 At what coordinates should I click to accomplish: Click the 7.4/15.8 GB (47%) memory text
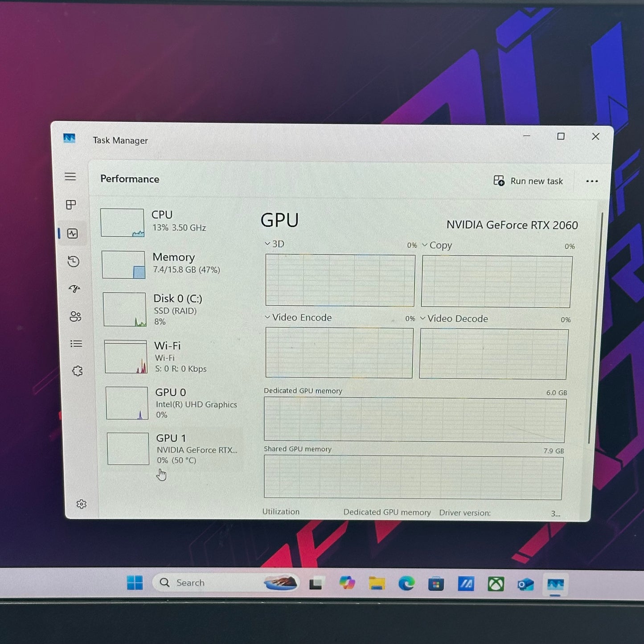point(186,270)
